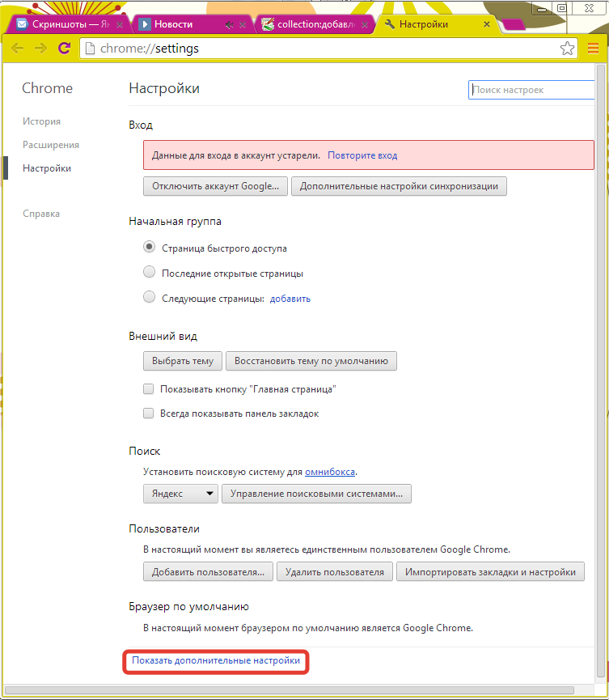Bookmark this page with the star icon
Viewport: 609px width, 700px height.
click(567, 49)
